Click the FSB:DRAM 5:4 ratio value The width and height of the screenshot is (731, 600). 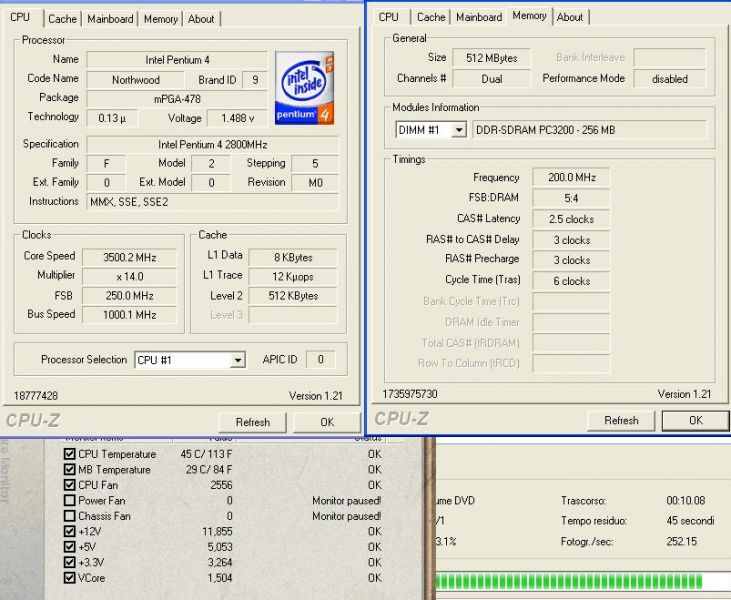tap(571, 198)
